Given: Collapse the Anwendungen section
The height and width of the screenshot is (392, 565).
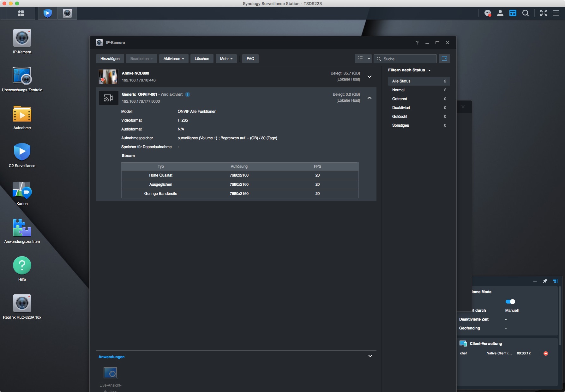Looking at the screenshot, I should point(370,356).
